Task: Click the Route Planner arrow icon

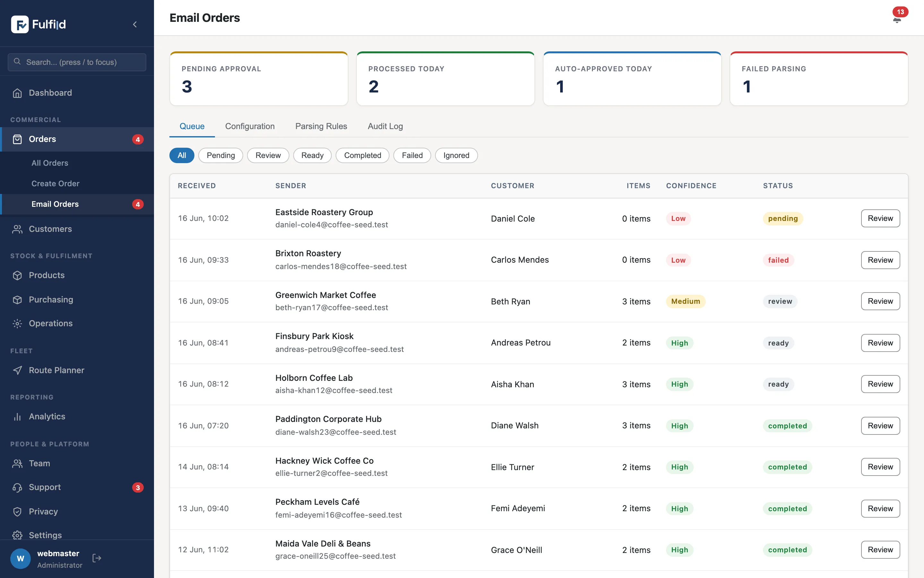Action: 17,370
